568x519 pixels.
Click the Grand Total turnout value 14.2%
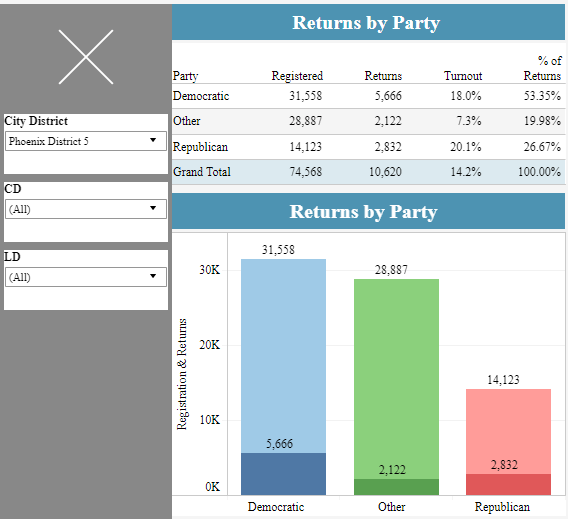(x=466, y=172)
